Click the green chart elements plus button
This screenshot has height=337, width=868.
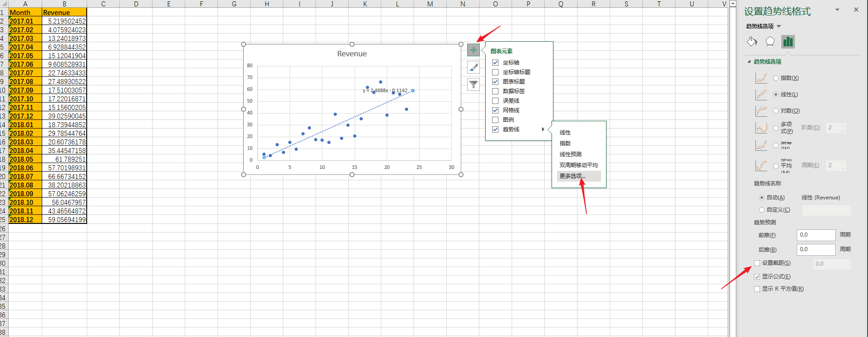(473, 50)
